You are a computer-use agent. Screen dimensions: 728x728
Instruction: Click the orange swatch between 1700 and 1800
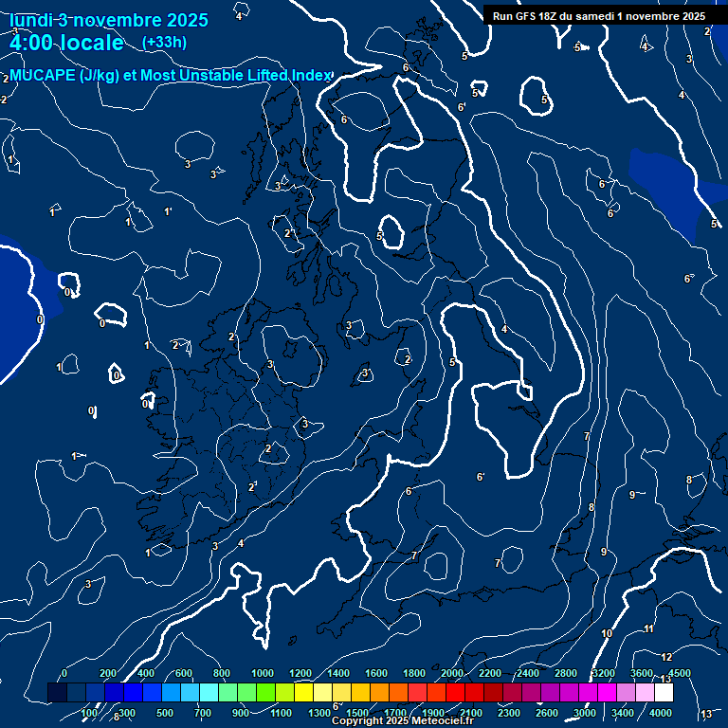pos(398,692)
